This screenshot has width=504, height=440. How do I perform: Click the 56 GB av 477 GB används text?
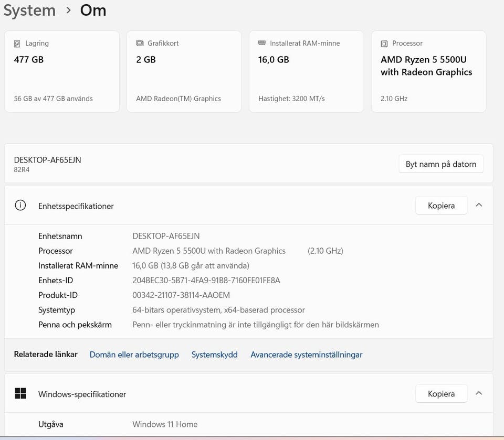click(x=53, y=99)
